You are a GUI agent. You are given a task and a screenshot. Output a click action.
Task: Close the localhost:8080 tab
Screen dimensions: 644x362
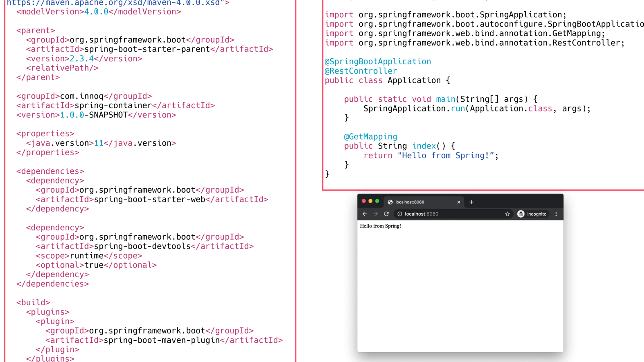[x=458, y=202]
